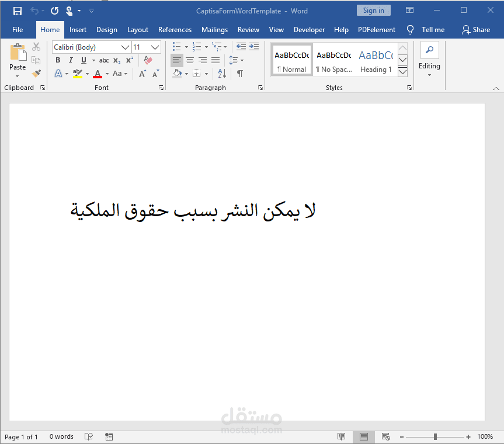
Task: Click the Redo/Repeat circular arrow icon
Action: click(55, 11)
